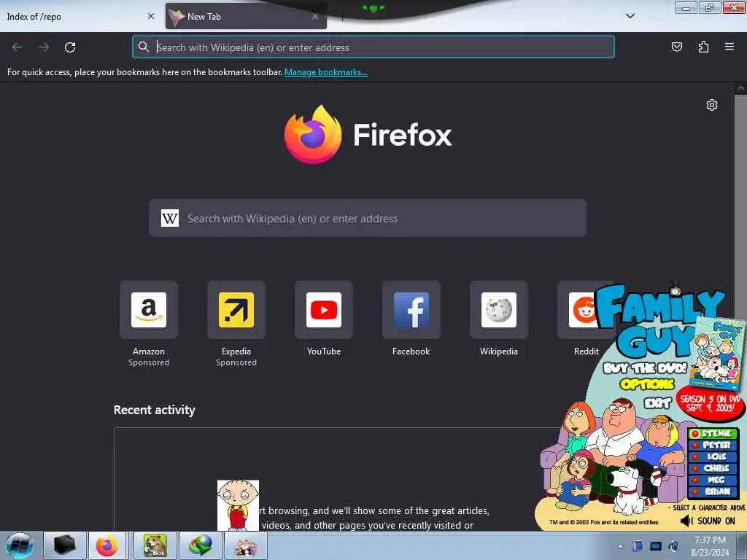Open the Firefox hamburger menu
Viewport: 747px width, 560px height.
point(729,47)
